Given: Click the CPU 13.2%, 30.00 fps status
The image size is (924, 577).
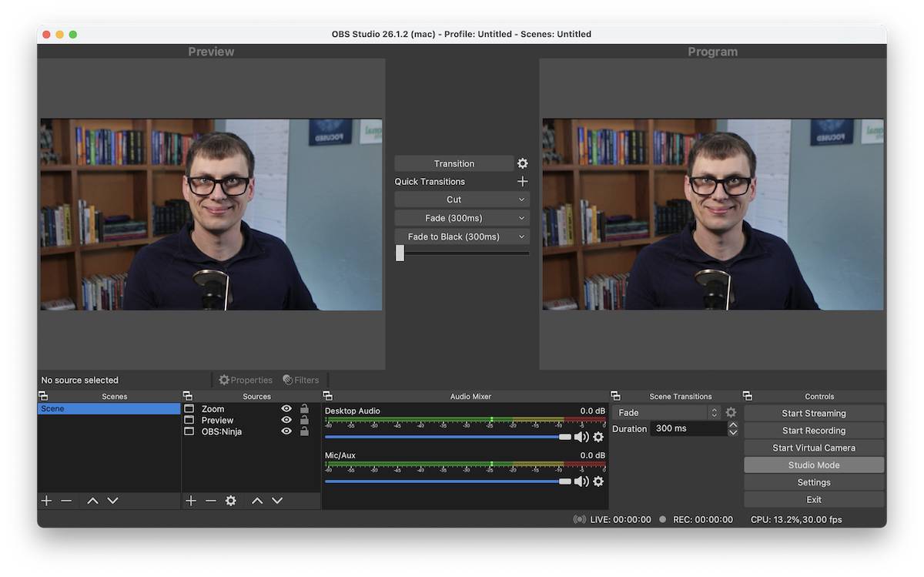Looking at the screenshot, I should pos(796,519).
